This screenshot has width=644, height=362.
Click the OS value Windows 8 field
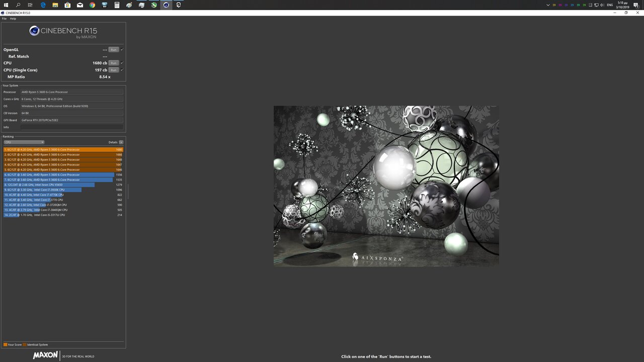(72, 106)
